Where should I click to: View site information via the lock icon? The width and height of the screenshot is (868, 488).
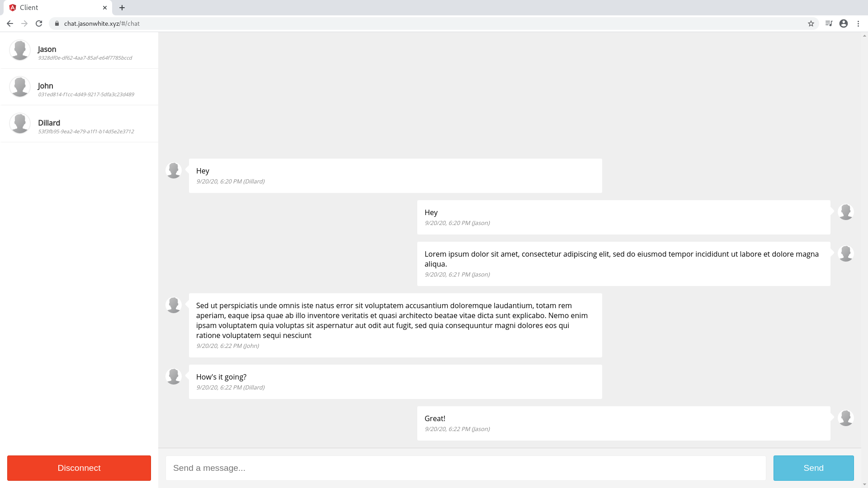pos(57,23)
